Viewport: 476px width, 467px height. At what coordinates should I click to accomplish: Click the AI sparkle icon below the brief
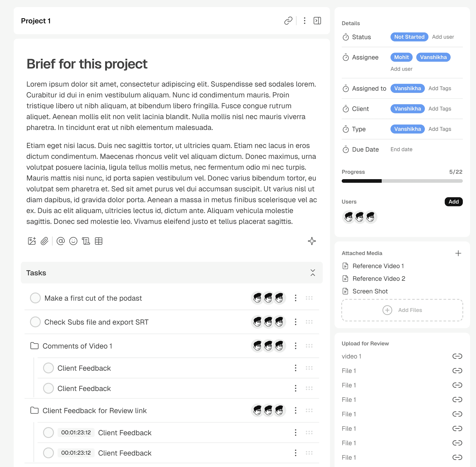click(312, 241)
